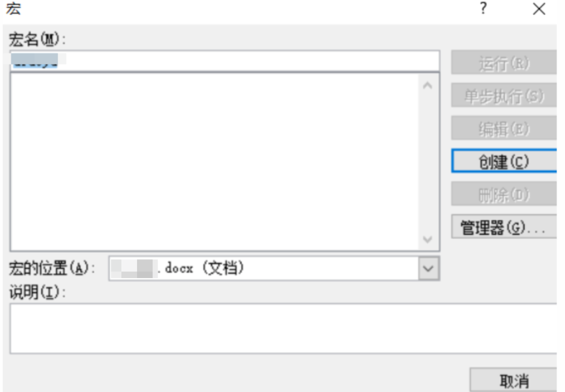Click the 说明 description text box

tap(284, 329)
